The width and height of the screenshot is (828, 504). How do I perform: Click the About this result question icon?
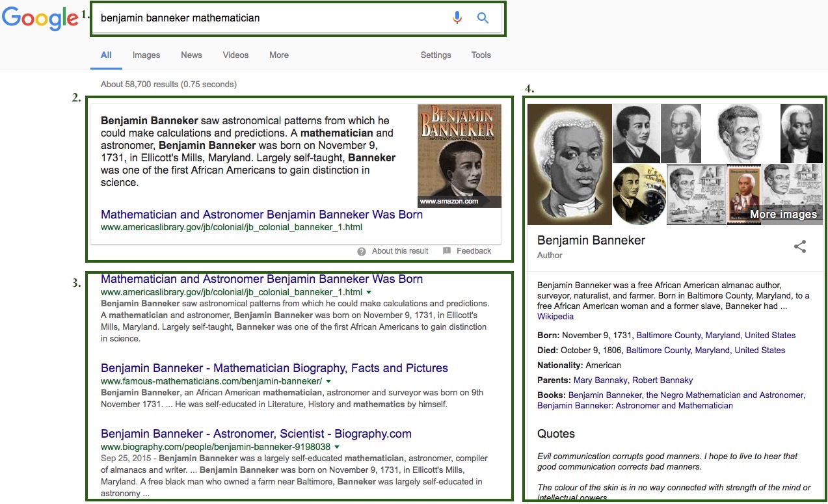click(x=361, y=251)
